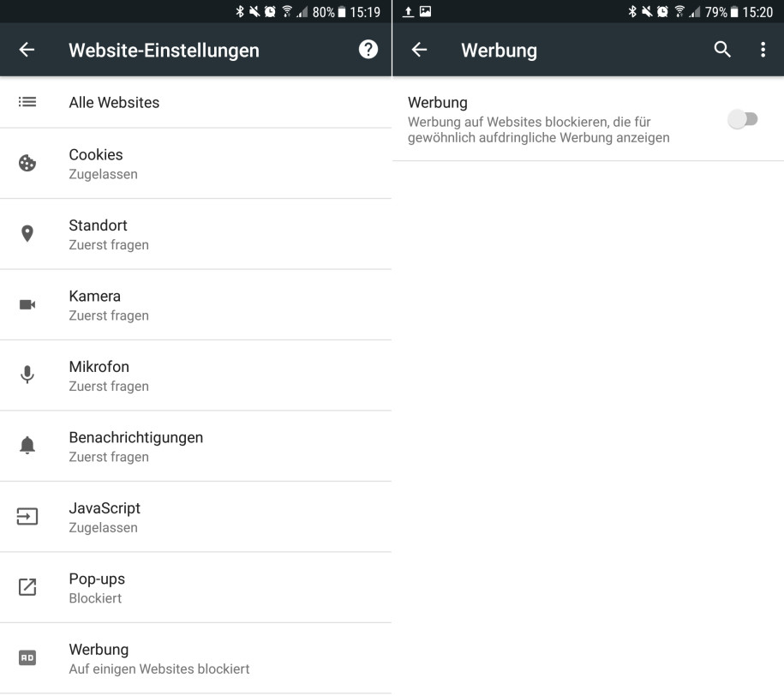Image resolution: width=784 pixels, height=696 pixels.
Task: Tap the notification bell icon
Action: (x=27, y=446)
